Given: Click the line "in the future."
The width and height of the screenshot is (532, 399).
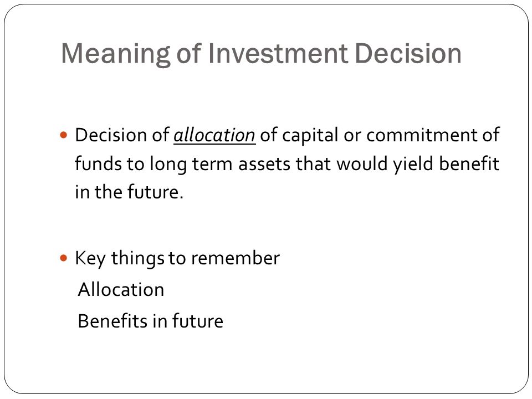Looking at the screenshot, I should coord(129,192).
